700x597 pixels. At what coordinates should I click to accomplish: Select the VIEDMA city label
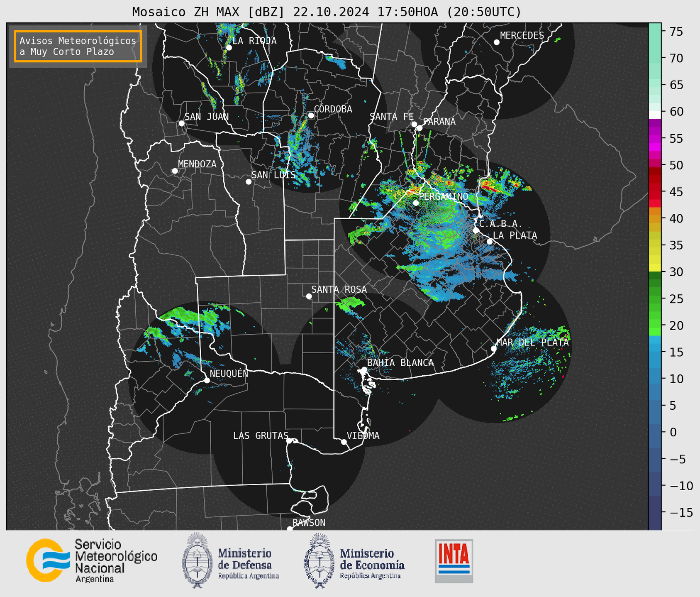tap(363, 436)
